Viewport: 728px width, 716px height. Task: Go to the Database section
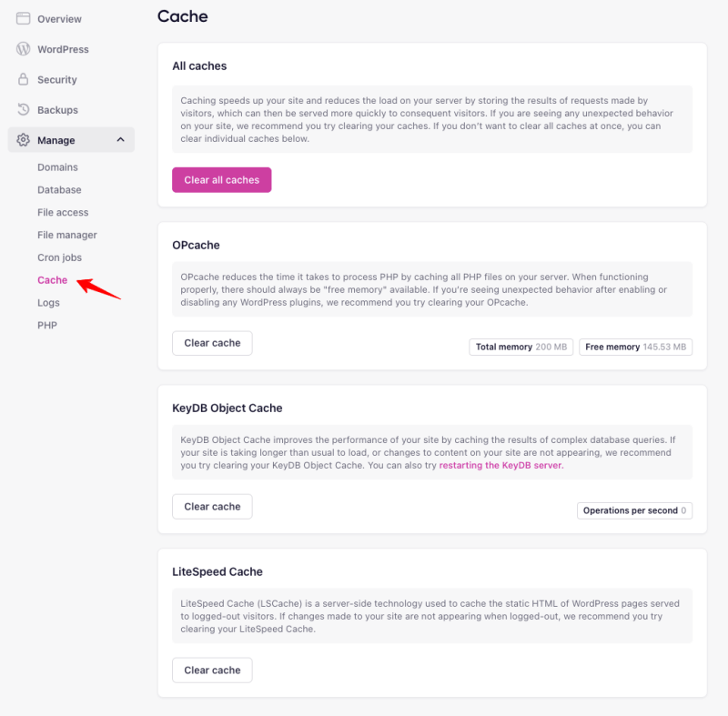[x=59, y=189]
